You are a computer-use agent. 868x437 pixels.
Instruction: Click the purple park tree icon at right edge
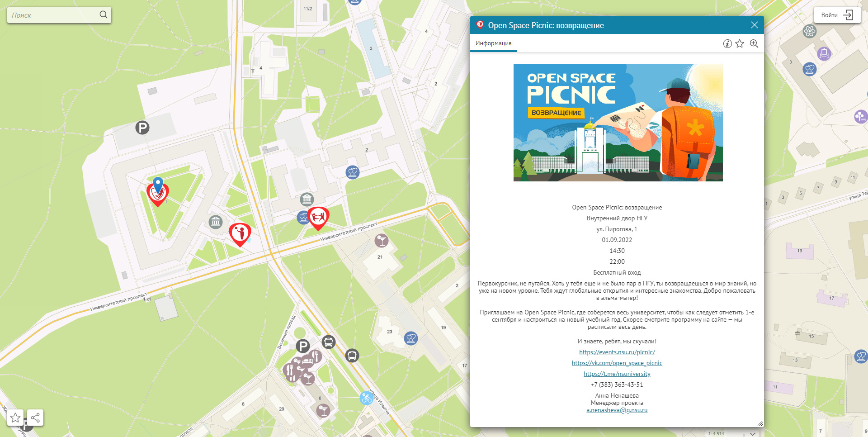click(x=861, y=117)
